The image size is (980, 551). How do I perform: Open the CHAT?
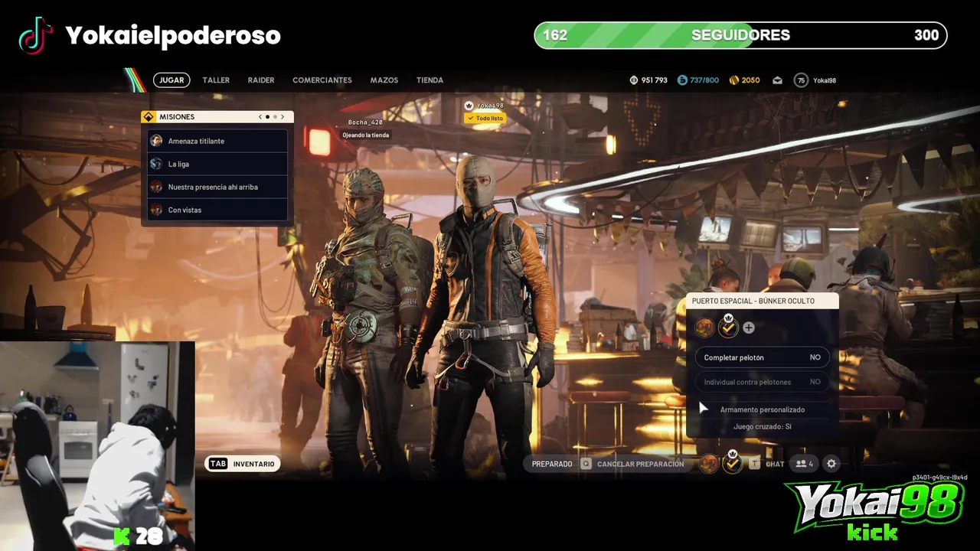(775, 464)
